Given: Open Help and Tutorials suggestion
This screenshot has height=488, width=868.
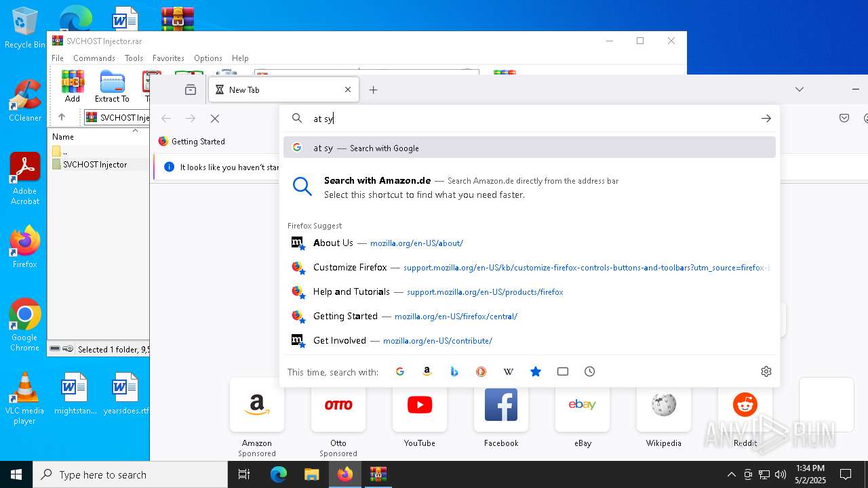Looking at the screenshot, I should (x=530, y=291).
